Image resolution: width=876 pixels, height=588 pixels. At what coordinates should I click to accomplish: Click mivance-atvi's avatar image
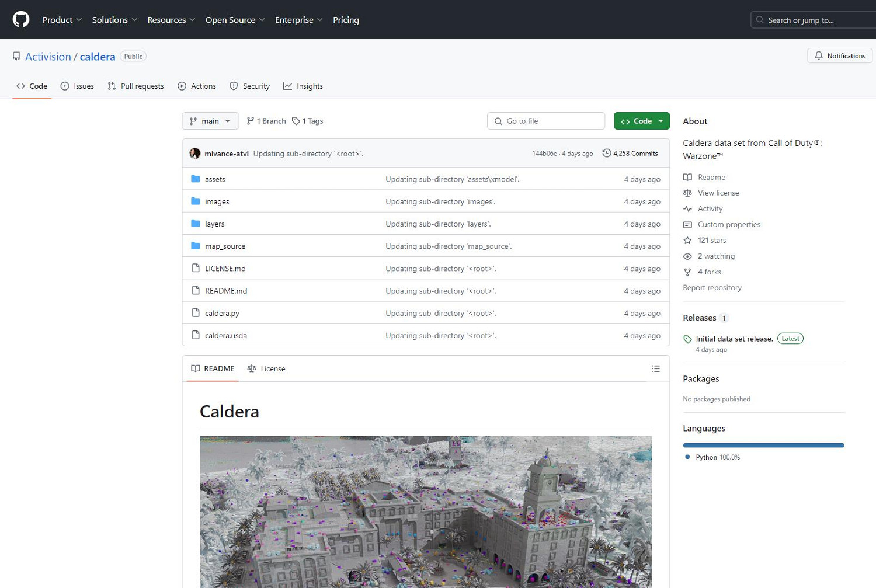195,154
